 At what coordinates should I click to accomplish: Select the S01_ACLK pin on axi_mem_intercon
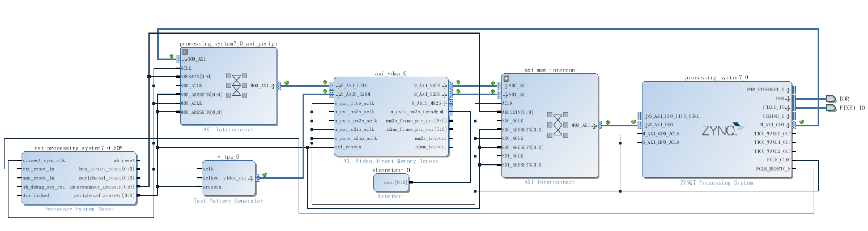(512, 156)
